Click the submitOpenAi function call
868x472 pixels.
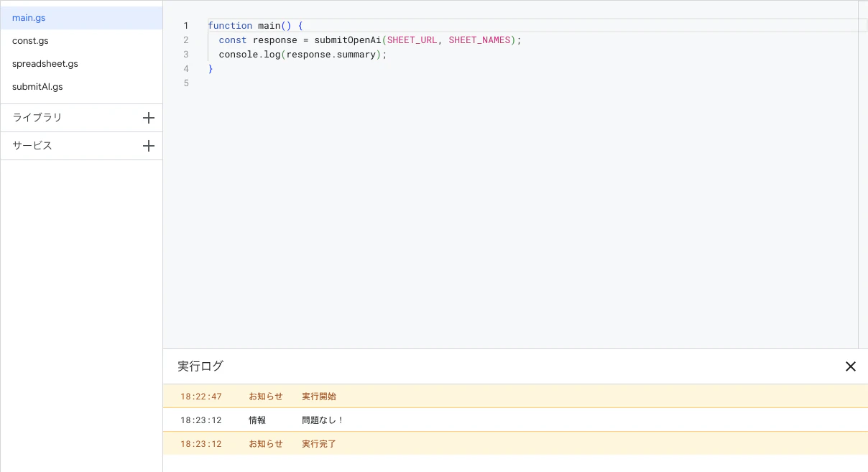[348, 40]
